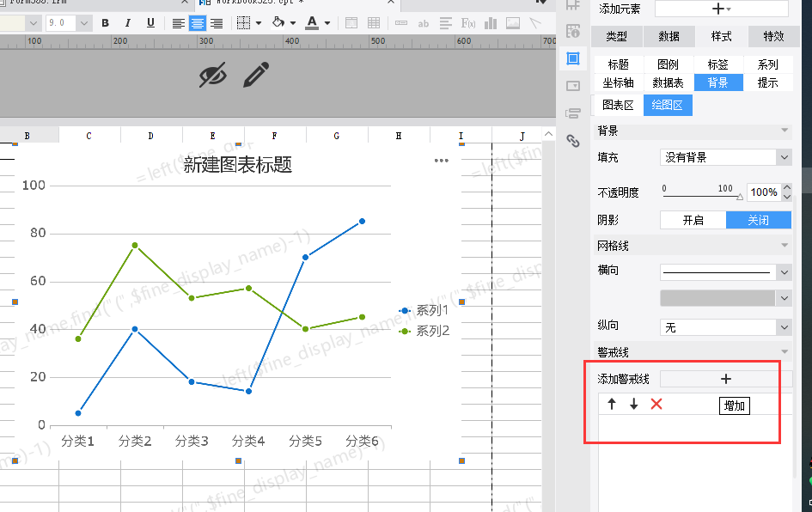This screenshot has height=512, width=812.
Task: Align cell text to the left
Action: point(178,23)
